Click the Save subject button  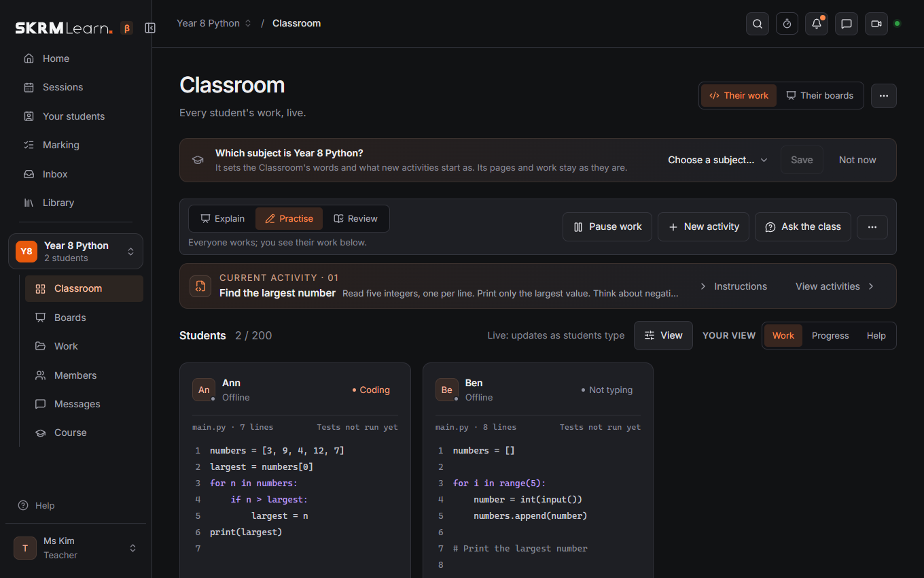(802, 160)
